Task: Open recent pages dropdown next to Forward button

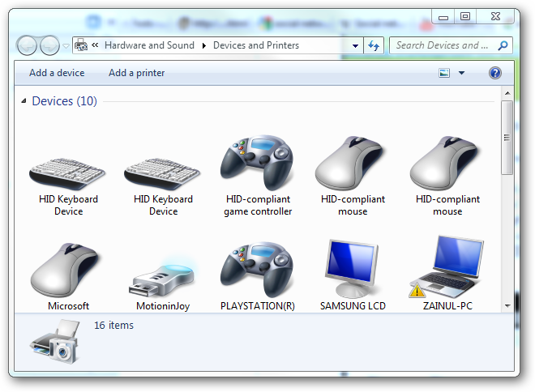Action: pos(66,45)
